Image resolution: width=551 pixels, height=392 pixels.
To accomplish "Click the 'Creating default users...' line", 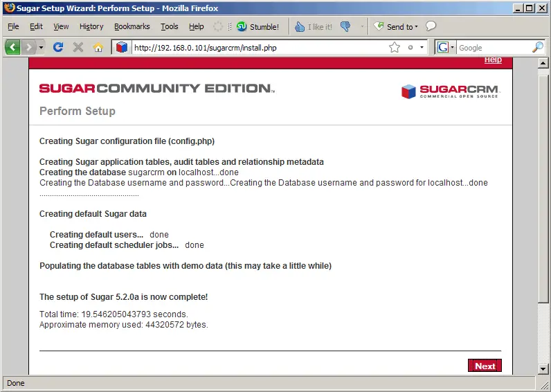I will tap(109, 235).
